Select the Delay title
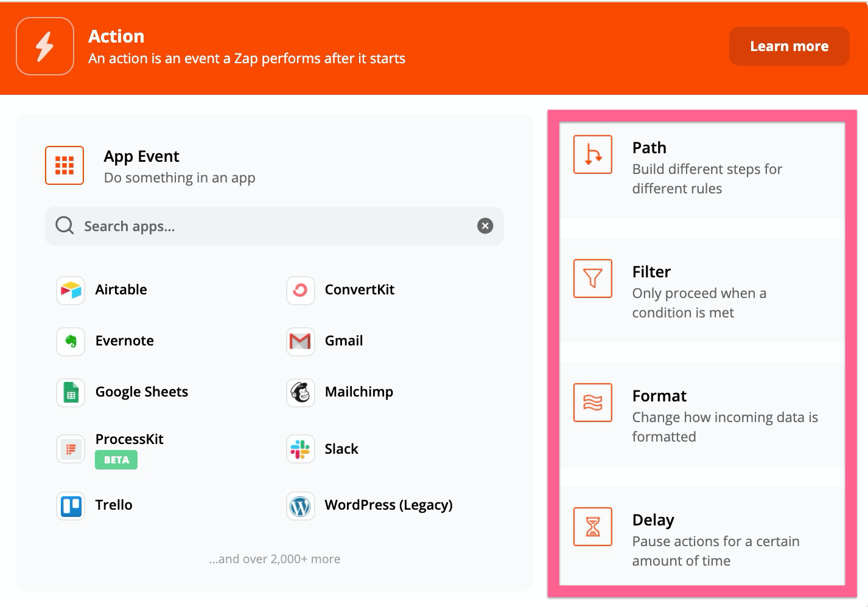Image resolution: width=868 pixels, height=607 pixels. click(x=653, y=521)
